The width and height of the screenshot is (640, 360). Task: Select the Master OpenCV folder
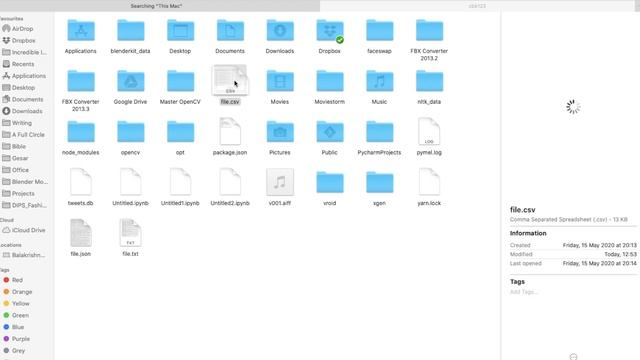point(180,81)
